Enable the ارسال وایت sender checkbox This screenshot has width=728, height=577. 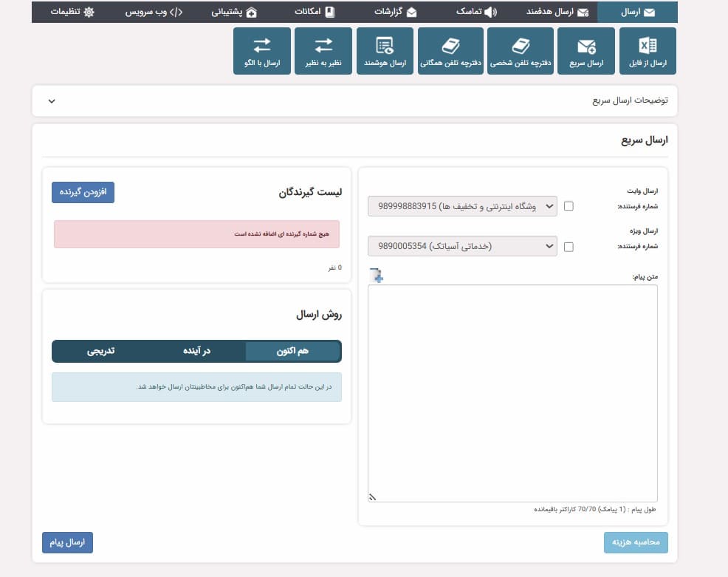pos(568,207)
